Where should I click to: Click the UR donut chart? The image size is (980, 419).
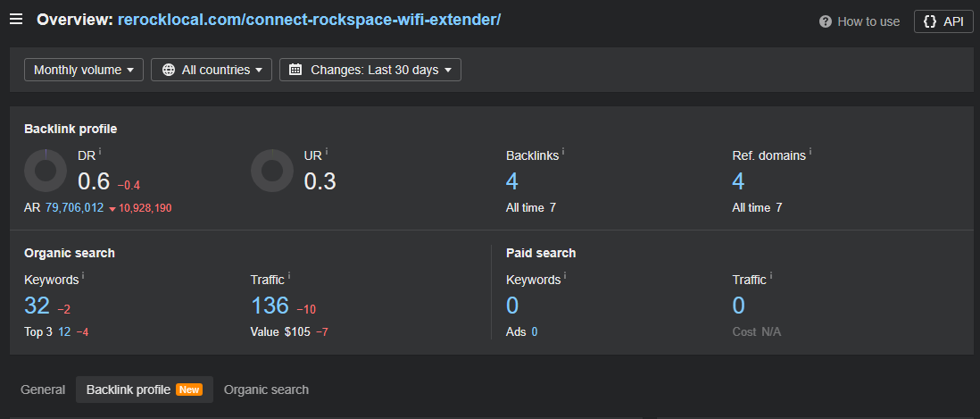272,171
